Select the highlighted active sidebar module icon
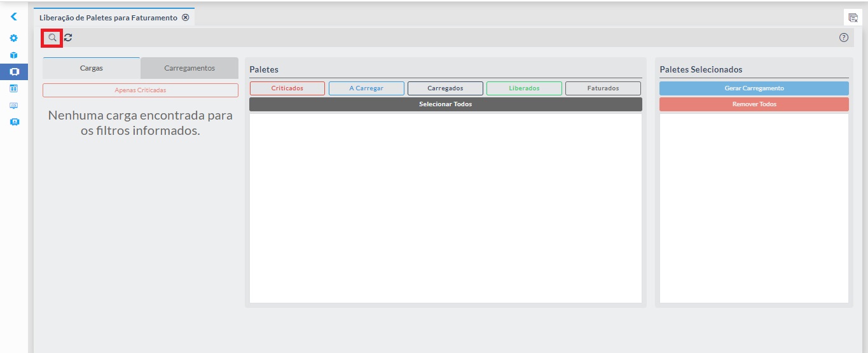 coord(14,72)
